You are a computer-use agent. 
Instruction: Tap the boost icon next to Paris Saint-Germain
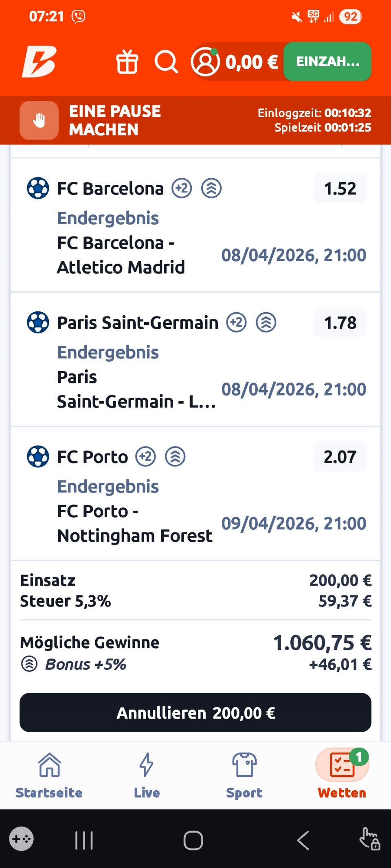(x=266, y=323)
